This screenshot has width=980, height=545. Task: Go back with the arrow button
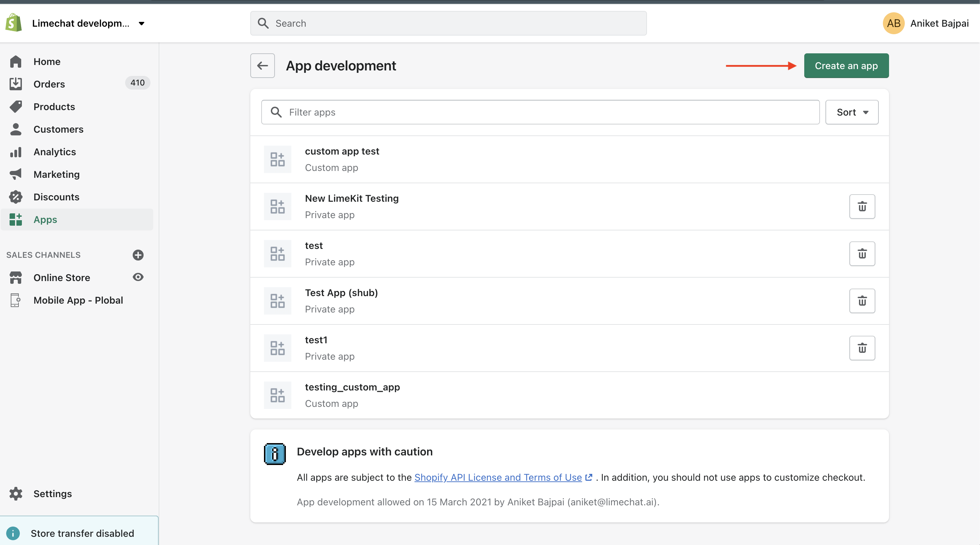coord(263,66)
